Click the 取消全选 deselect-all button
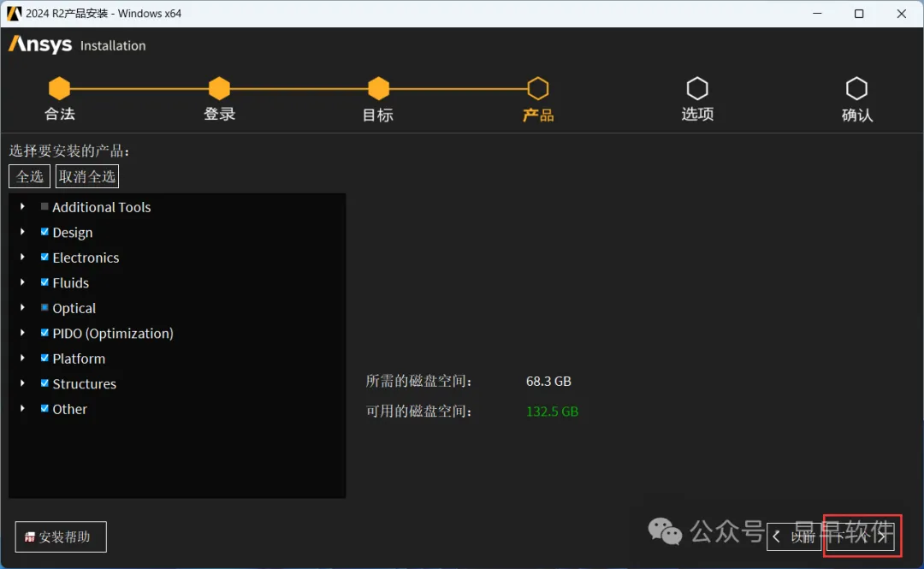Image resolution: width=924 pixels, height=569 pixels. tap(87, 176)
